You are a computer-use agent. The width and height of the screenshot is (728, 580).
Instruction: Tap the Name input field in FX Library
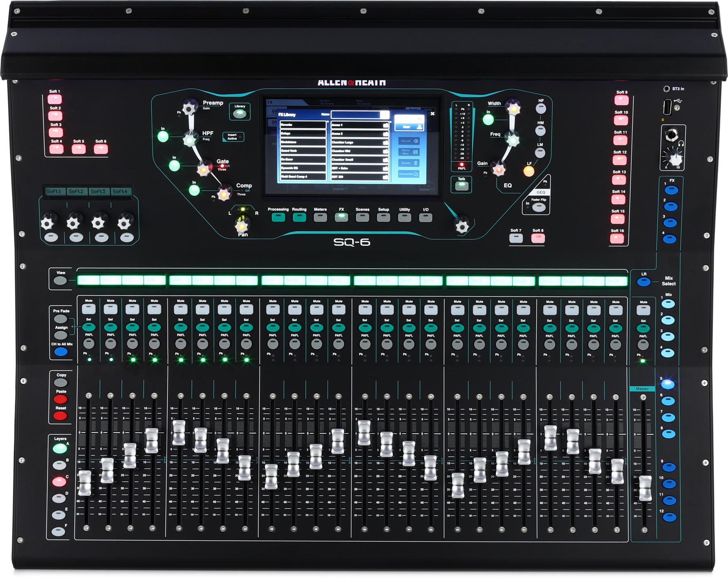click(356, 115)
